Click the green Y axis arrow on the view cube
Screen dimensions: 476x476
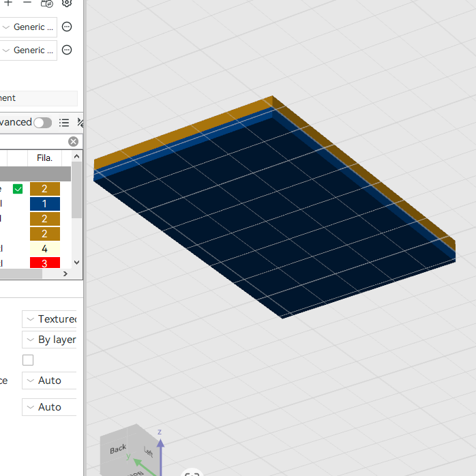click(137, 462)
